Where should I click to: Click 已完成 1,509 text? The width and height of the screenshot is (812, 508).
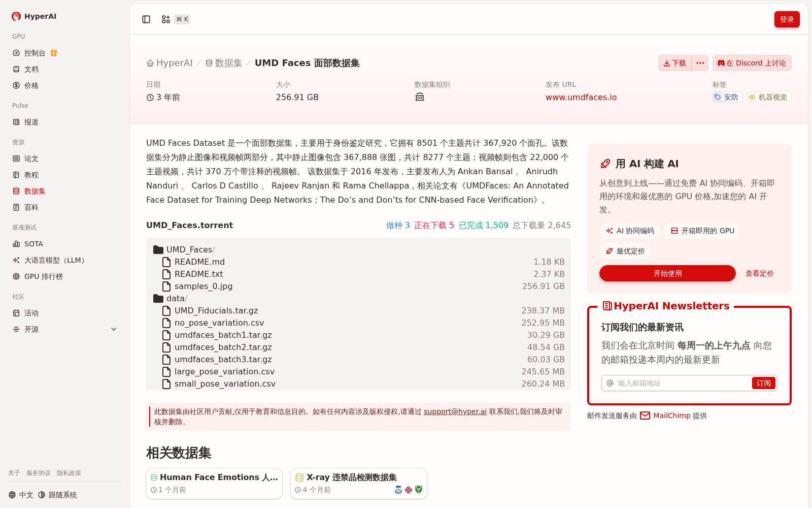[x=484, y=225]
